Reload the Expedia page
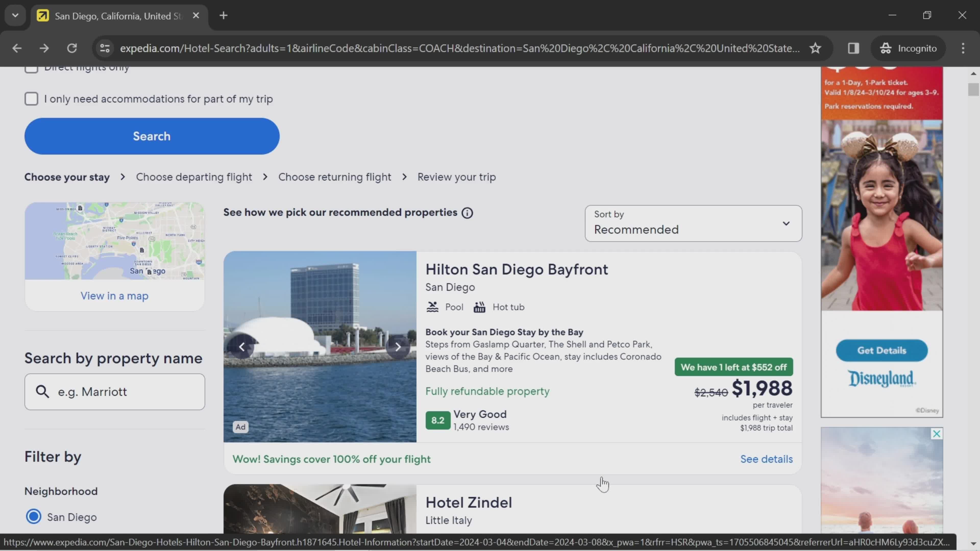Image resolution: width=980 pixels, height=551 pixels. click(72, 48)
